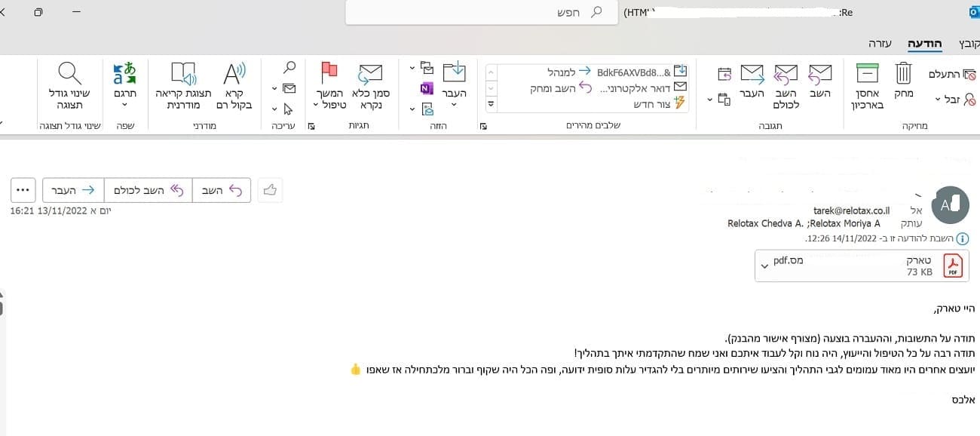Expand the Quick Steps (שלבים מהירים) gallery
This screenshot has width=980, height=436.
pyautogui.click(x=491, y=104)
